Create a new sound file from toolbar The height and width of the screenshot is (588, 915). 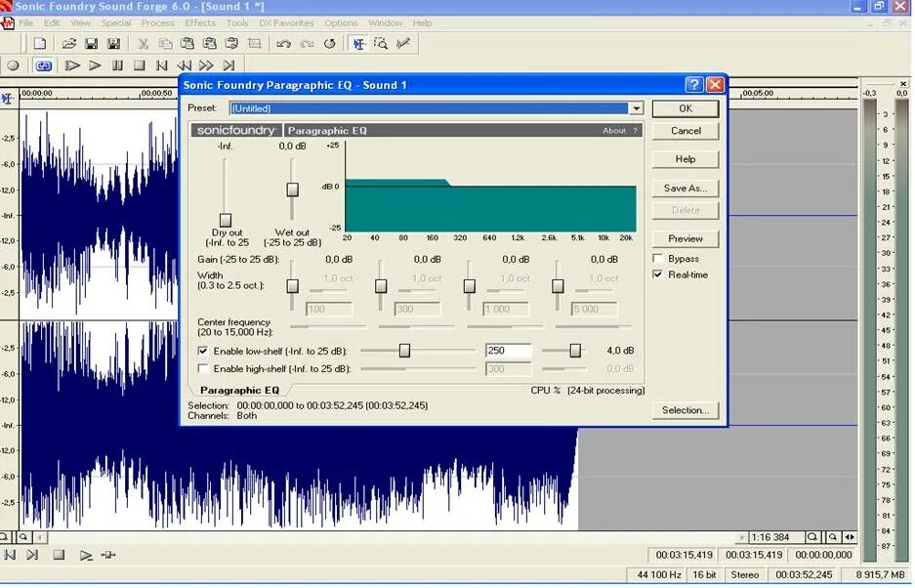point(40,44)
